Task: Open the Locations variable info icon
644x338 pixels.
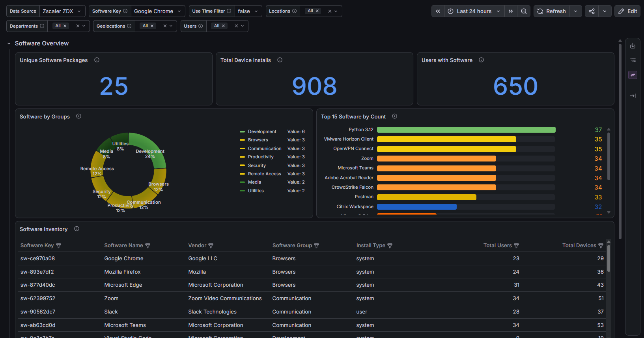Action: 294,11
